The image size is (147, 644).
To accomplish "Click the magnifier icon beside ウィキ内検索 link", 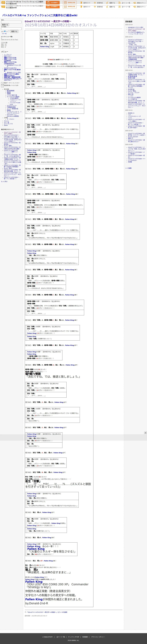I will click(26, 612).
